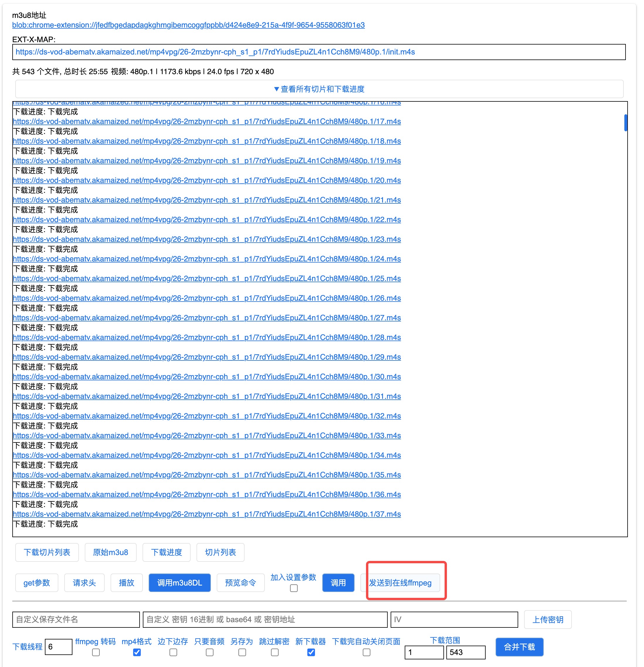Open segment link ending in 37.m4s
The width and height of the screenshot is (644, 667).
tap(207, 514)
